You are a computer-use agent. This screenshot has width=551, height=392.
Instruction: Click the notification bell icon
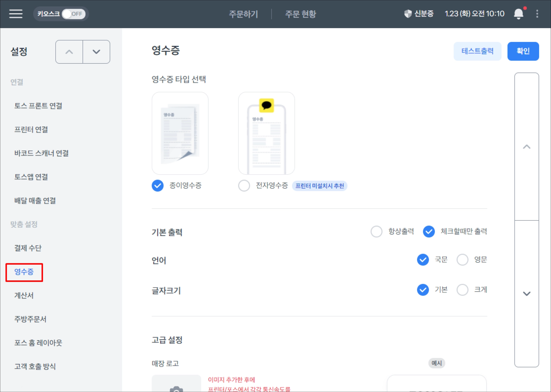[x=518, y=14]
